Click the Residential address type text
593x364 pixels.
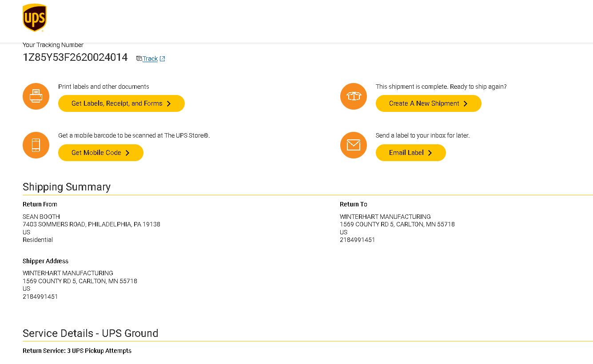point(38,240)
